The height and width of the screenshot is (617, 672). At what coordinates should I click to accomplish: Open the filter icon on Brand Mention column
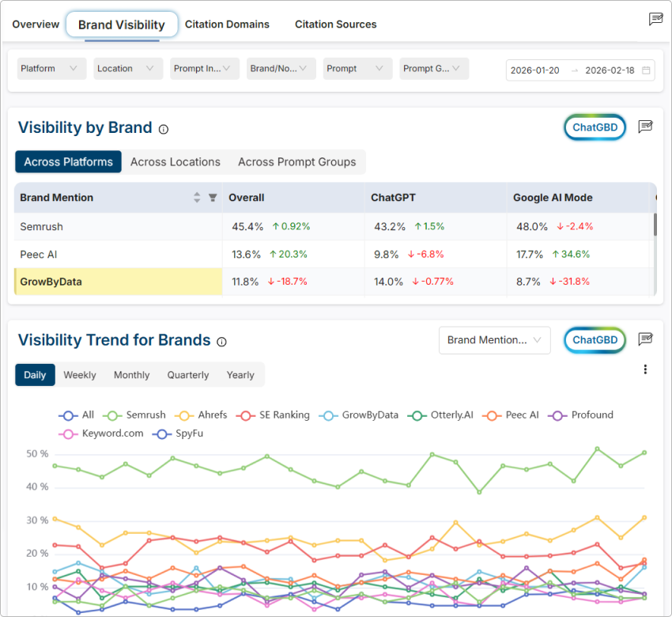point(213,198)
